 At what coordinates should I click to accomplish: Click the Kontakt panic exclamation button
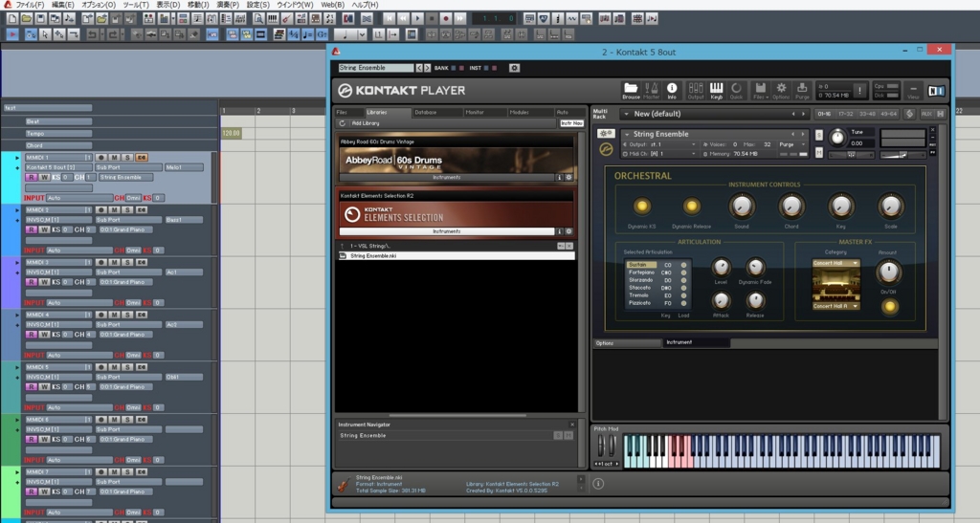point(859,91)
